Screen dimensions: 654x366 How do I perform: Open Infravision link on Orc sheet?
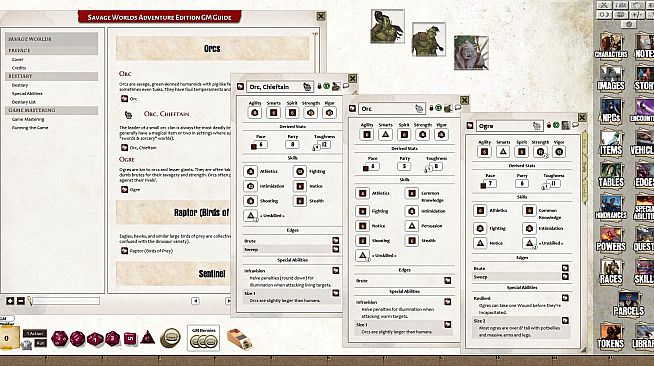point(448,302)
